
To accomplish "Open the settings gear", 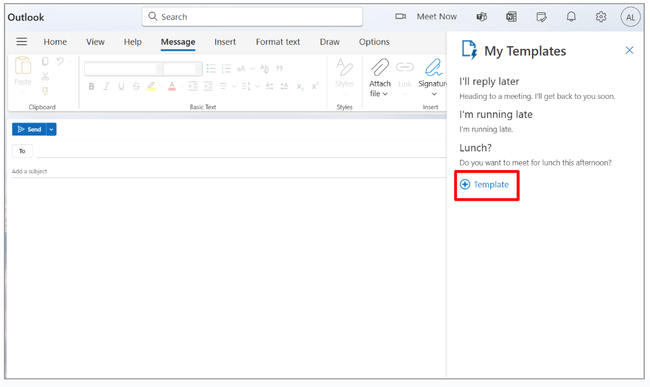I will 601,17.
